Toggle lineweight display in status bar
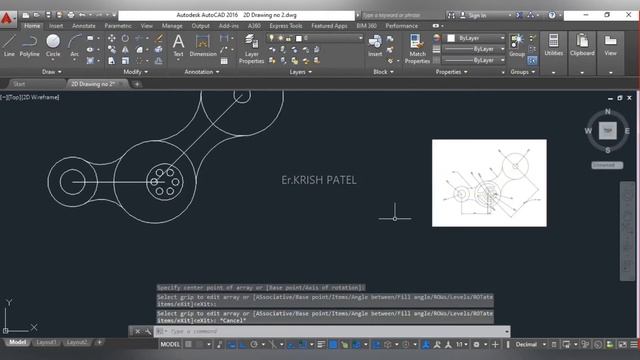The height and width of the screenshot is (360, 640). [x=321, y=344]
